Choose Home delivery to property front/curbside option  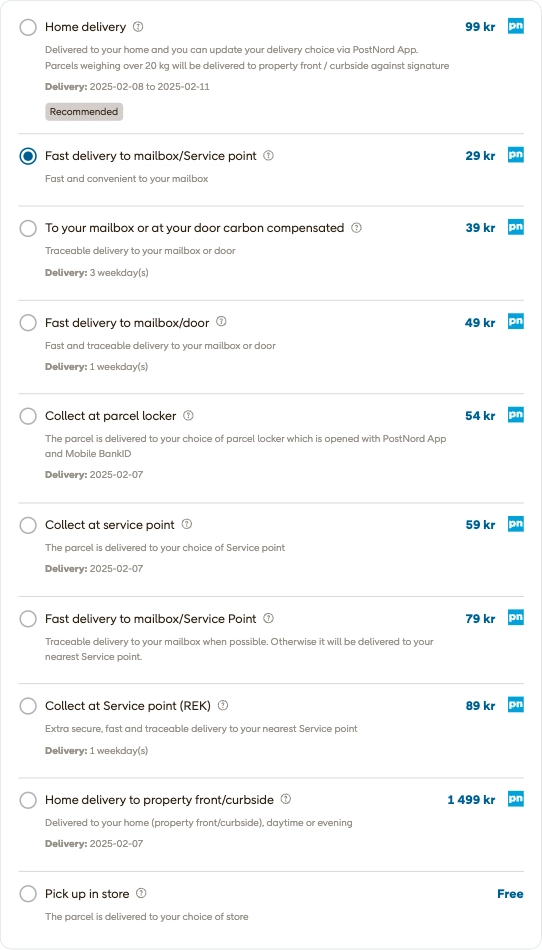28,800
